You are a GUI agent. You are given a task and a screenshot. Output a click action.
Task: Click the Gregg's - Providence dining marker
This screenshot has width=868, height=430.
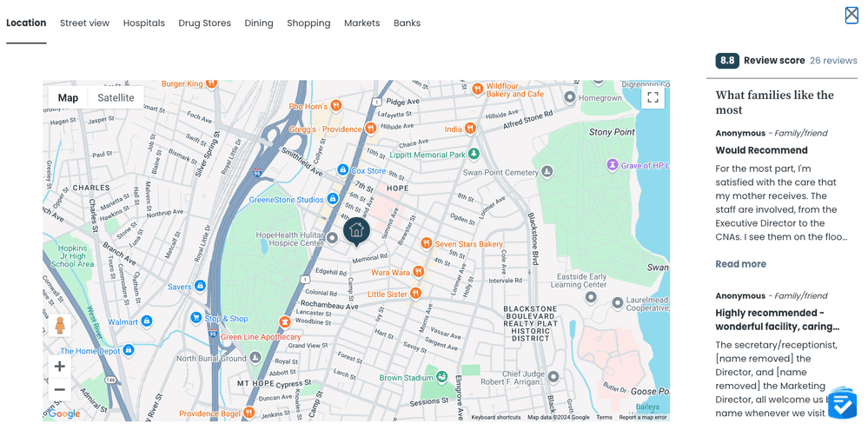(x=371, y=129)
